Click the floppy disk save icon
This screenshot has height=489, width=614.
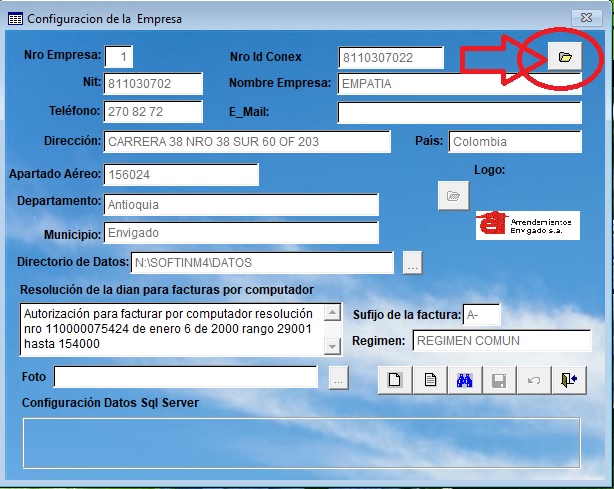click(x=499, y=380)
